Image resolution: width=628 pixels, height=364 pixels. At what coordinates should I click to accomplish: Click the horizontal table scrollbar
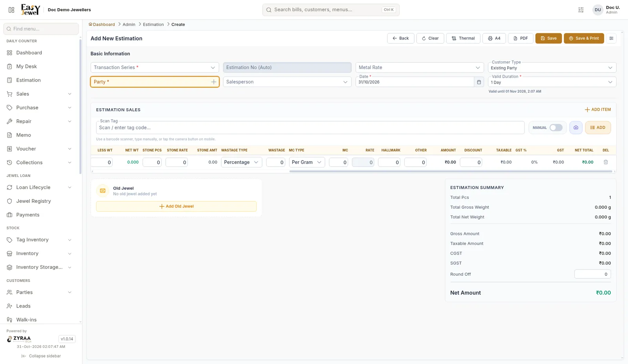coord(451,171)
